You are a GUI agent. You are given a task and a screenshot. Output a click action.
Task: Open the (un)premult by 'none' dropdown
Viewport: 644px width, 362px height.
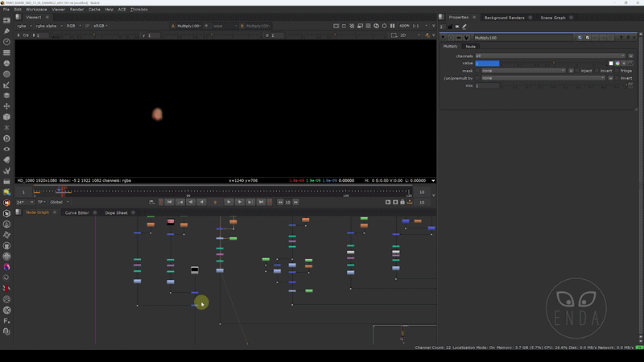click(543, 78)
